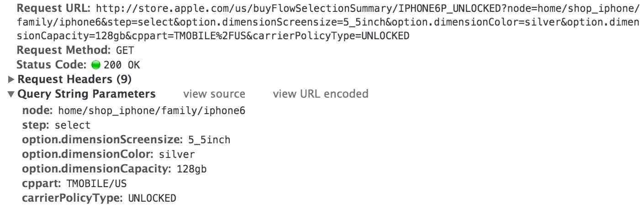The image size is (644, 209).
Task: Click the option.dimensionCapacity value 128gb
Action: (191, 169)
